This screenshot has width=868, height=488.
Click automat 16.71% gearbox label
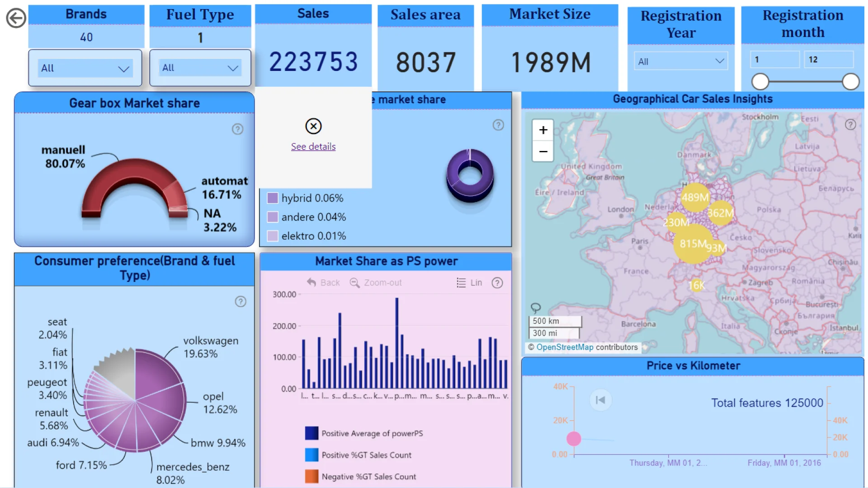point(224,188)
